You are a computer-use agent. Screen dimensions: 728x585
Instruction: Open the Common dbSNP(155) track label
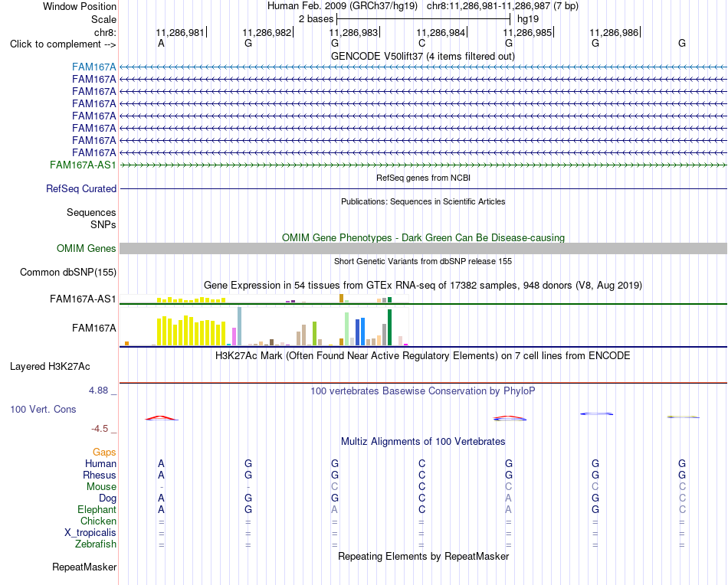tap(67, 273)
